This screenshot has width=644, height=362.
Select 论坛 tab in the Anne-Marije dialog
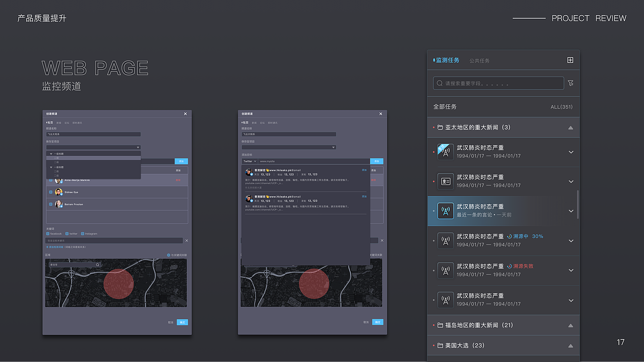click(x=67, y=123)
